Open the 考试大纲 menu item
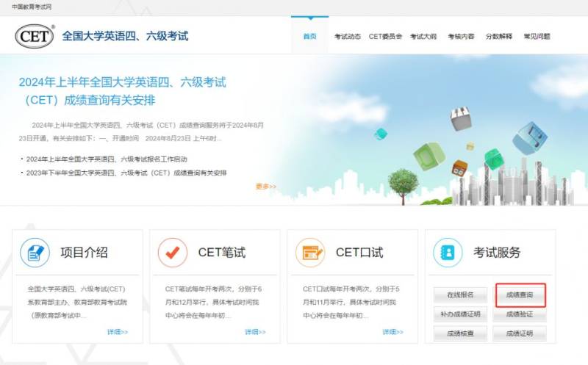This screenshot has height=365, width=588. (x=423, y=36)
